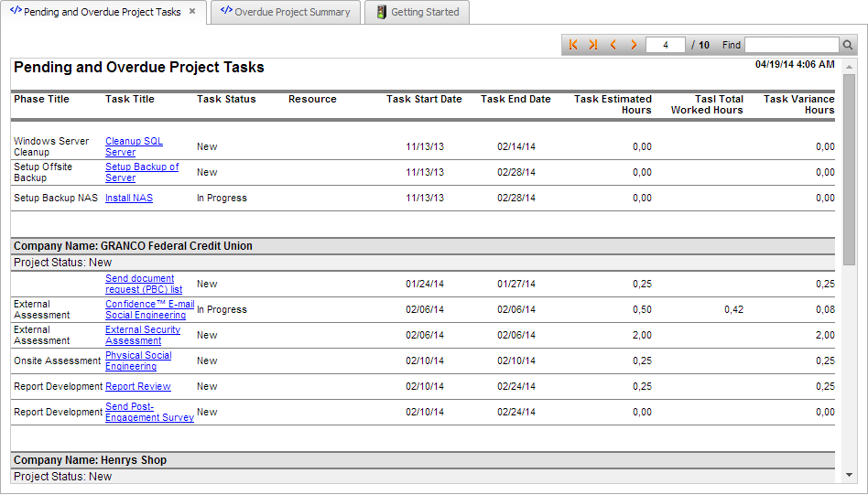
Task: Click the scrollbar up arrow
Action: click(849, 67)
